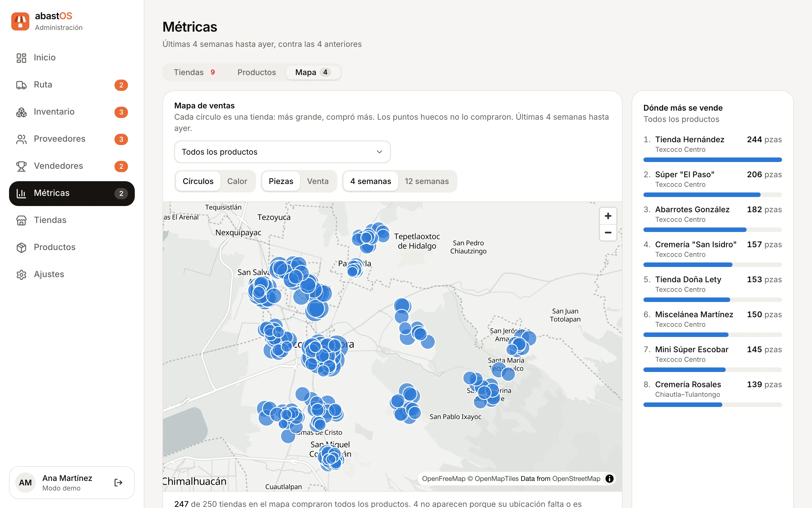
Task: Click Súper "El Paso" sales bar
Action: [x=712, y=194]
